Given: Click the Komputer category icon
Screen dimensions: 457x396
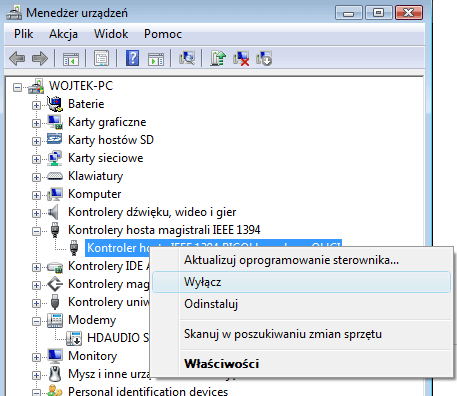Looking at the screenshot, I should [x=55, y=194].
